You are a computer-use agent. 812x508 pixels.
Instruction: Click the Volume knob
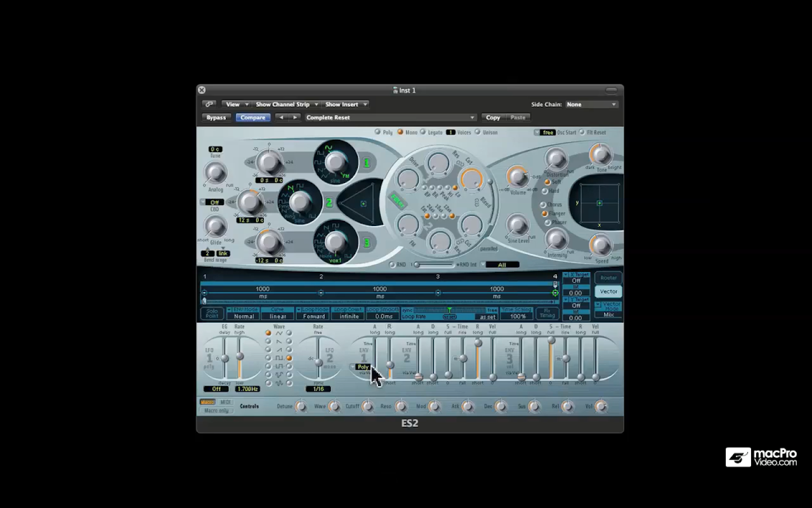[x=518, y=177]
